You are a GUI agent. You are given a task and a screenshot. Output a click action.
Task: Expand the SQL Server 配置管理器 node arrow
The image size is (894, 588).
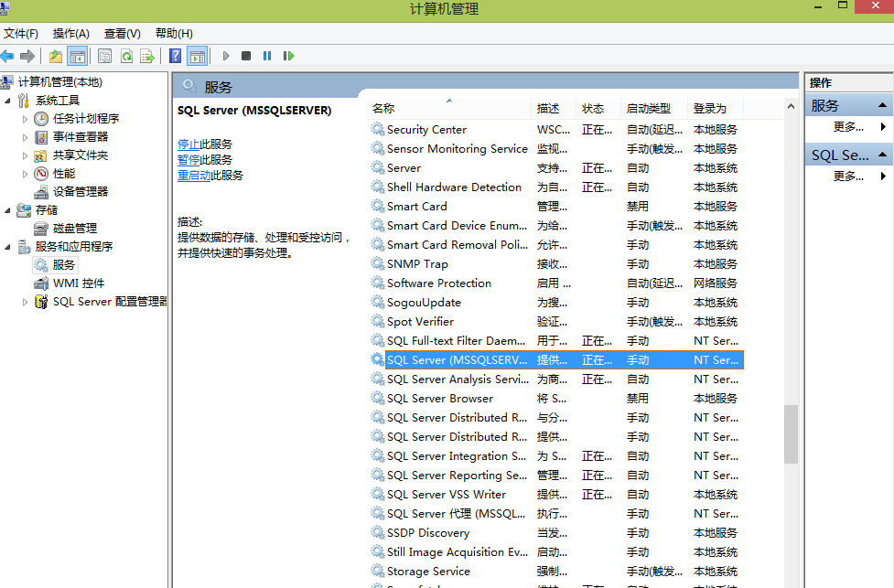[25, 302]
